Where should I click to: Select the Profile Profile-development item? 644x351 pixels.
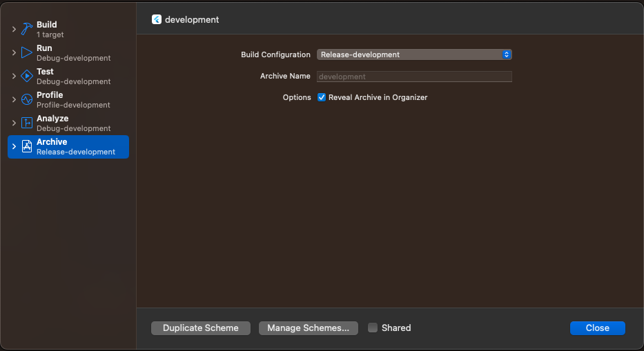tap(68, 100)
